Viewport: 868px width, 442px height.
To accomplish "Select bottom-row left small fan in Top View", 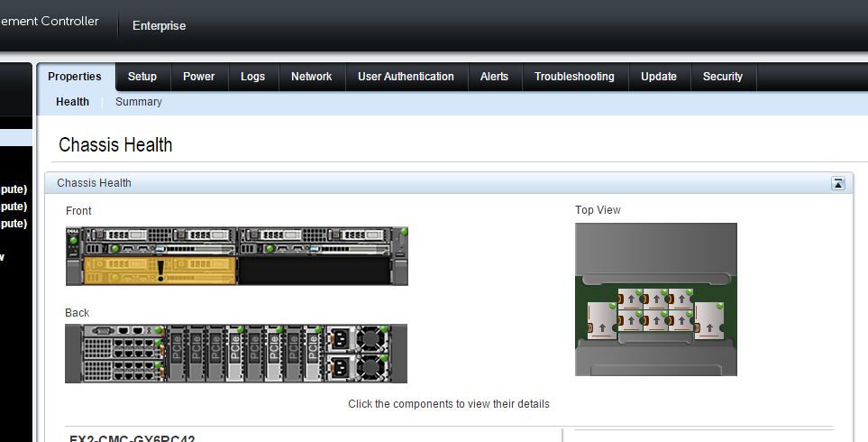I will pos(630,321).
